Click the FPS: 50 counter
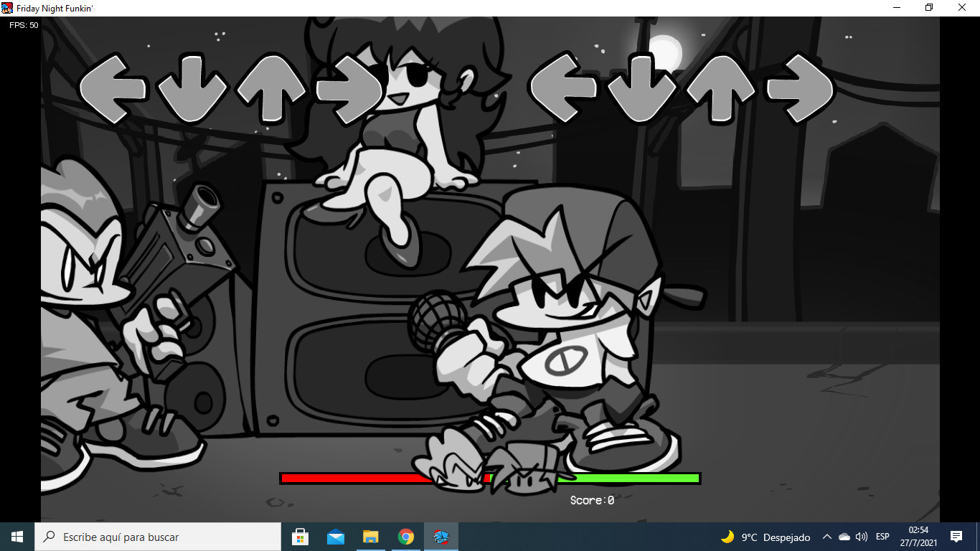The height and width of the screenshot is (551, 980). click(24, 25)
